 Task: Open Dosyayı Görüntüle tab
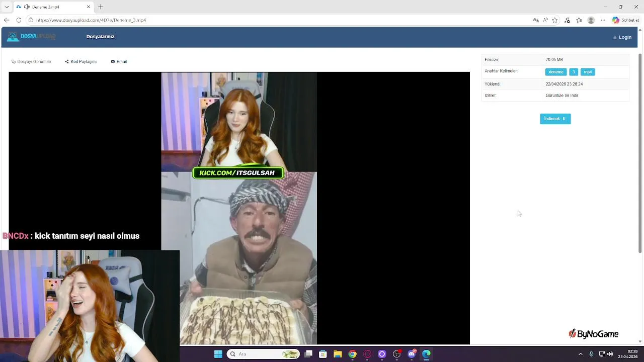click(31, 61)
